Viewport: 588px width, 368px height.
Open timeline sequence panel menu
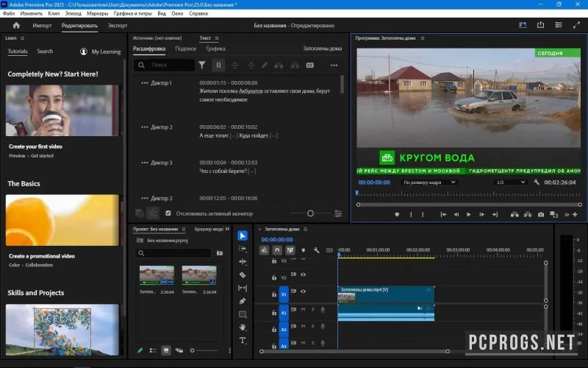305,229
